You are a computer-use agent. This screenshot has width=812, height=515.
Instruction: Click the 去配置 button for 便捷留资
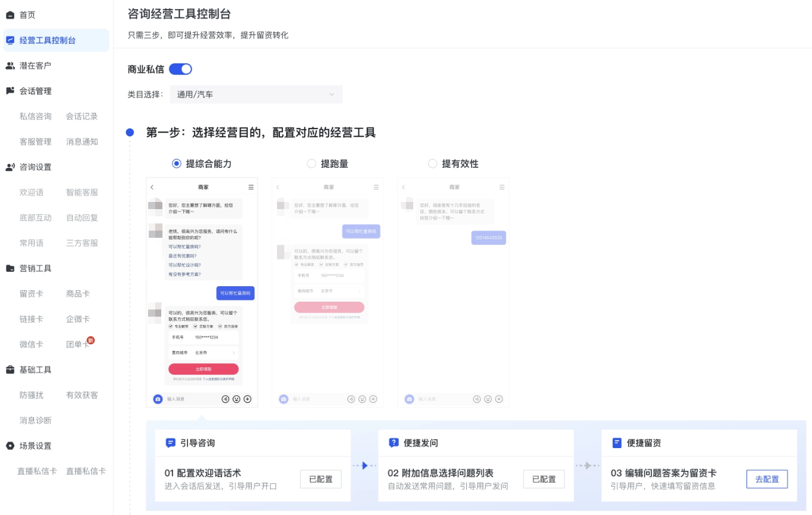767,479
